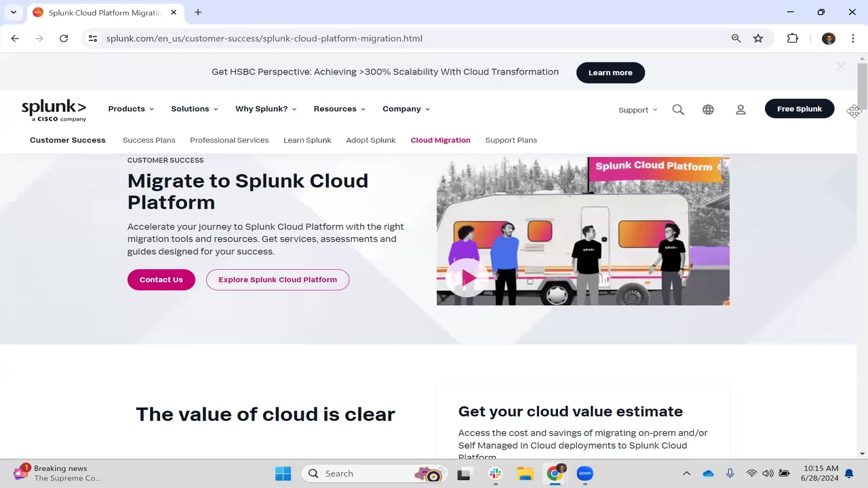
Task: Click the browser address bar URL
Action: [x=264, y=39]
